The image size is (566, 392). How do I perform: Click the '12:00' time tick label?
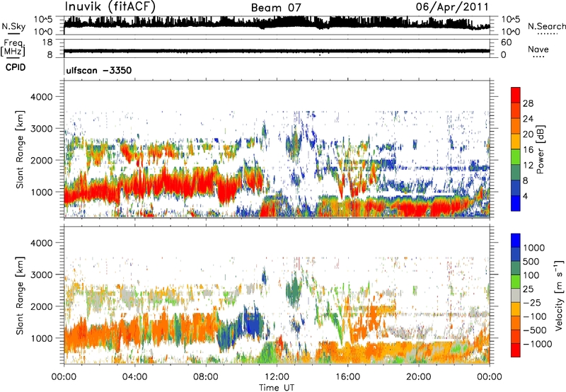click(x=277, y=377)
